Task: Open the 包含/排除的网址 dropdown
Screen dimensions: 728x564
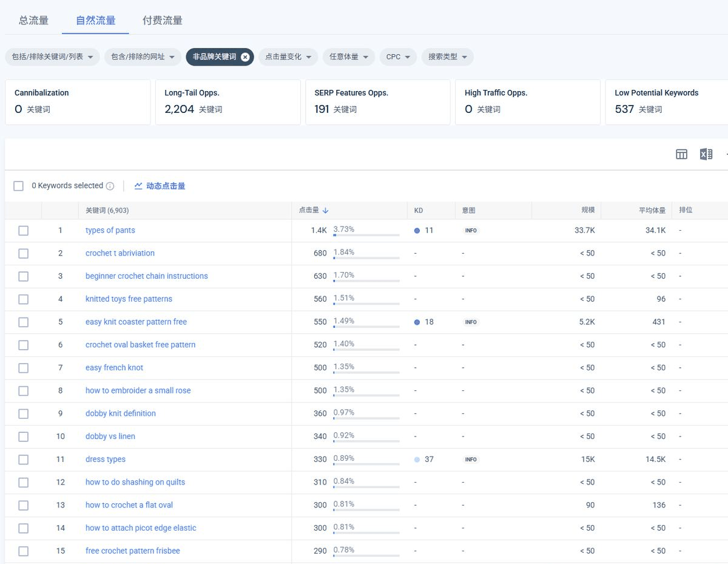Action: click(x=143, y=57)
